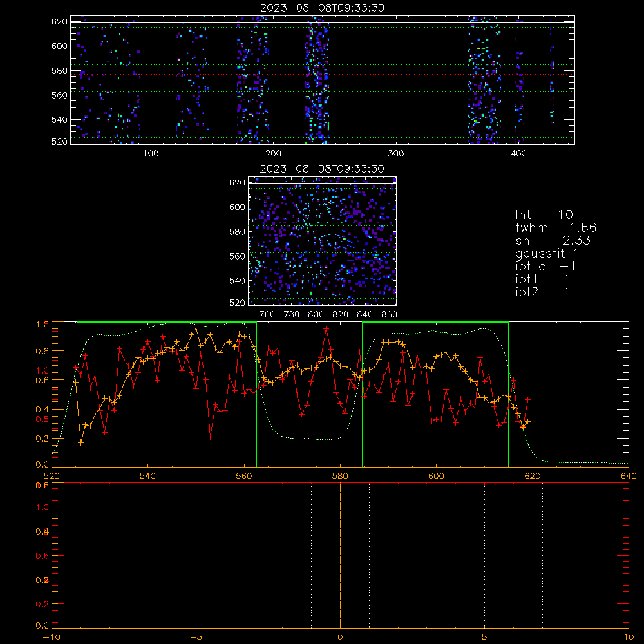Viewport: 644px width, 644px height.
Task: Click x-axis tick 300 of top spectrogram
Action: 396,154
